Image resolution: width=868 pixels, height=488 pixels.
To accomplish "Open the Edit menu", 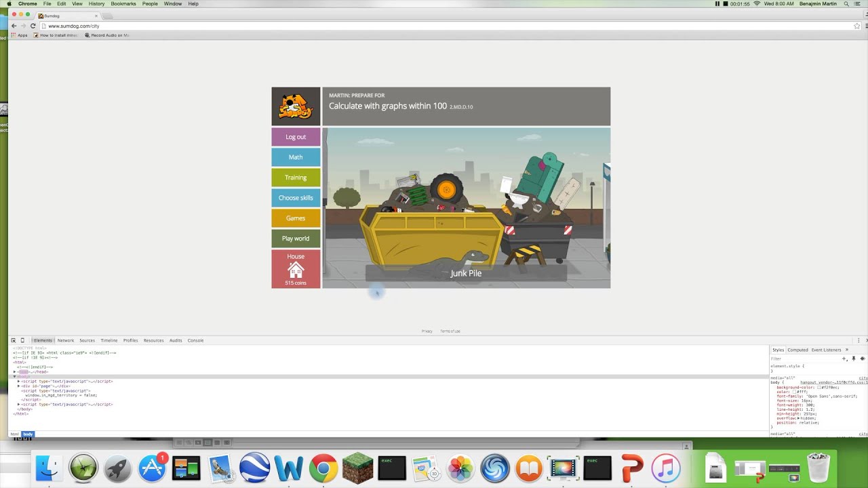I will point(62,3).
